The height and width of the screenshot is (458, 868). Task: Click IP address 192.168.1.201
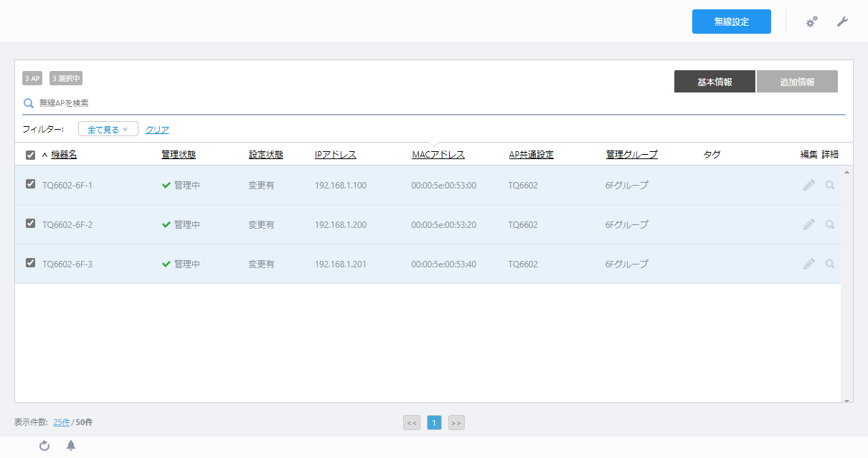pos(341,264)
